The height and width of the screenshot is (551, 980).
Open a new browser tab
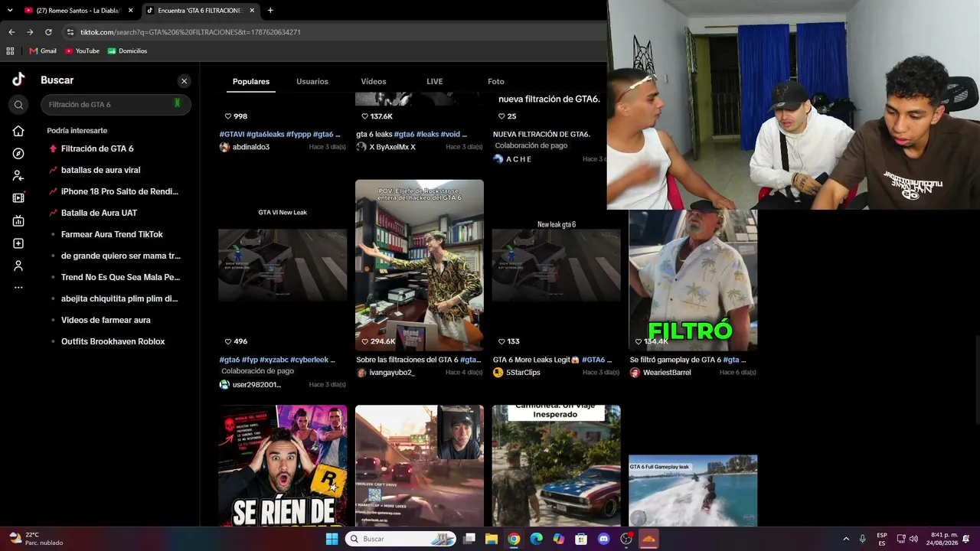click(x=270, y=10)
